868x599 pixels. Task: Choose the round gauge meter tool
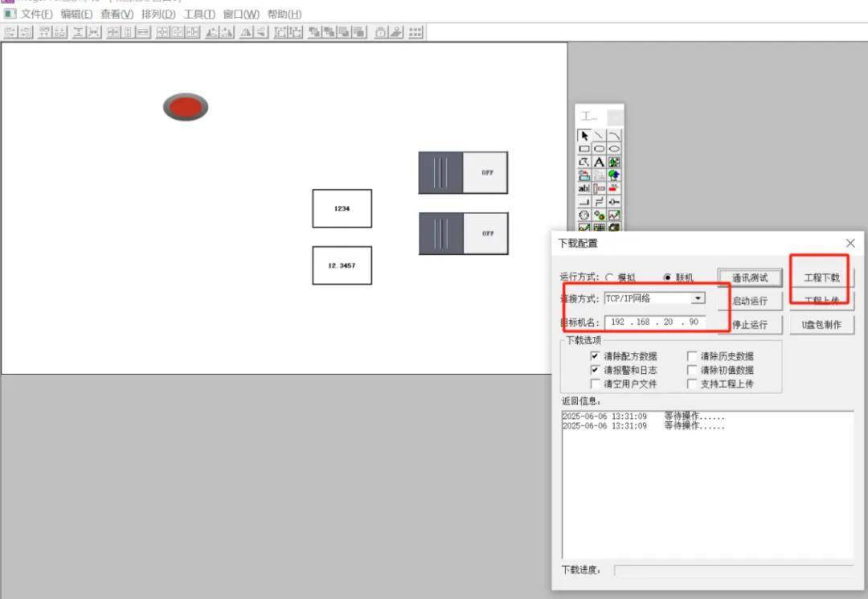(584, 215)
